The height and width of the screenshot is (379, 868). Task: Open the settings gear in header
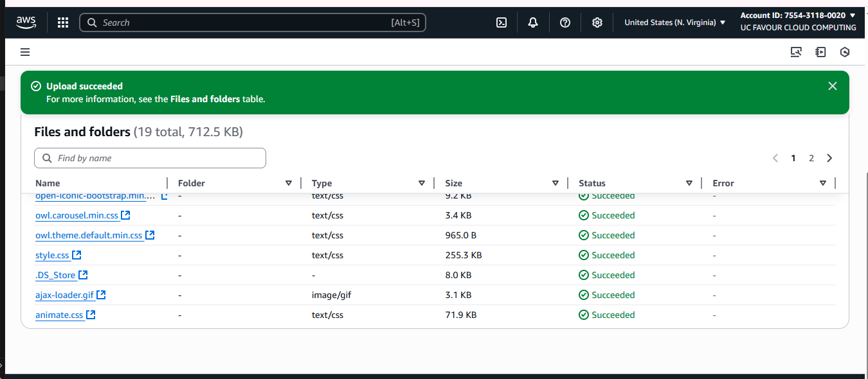[597, 22]
